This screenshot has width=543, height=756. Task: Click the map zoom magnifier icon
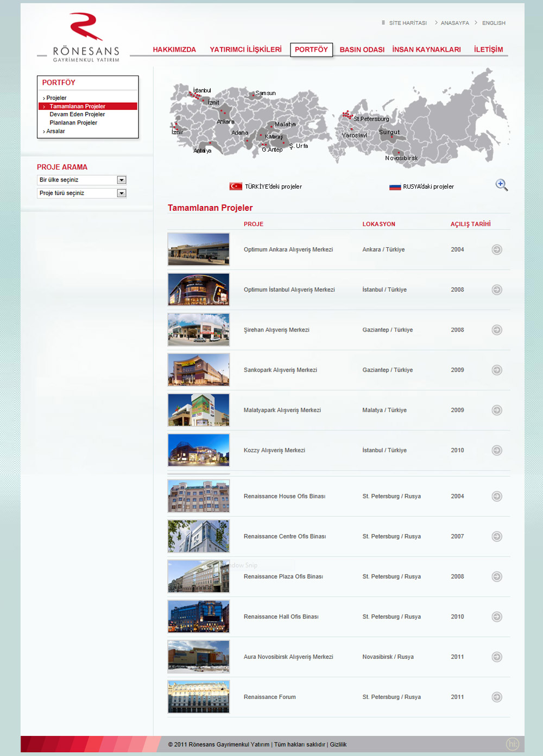502,185
